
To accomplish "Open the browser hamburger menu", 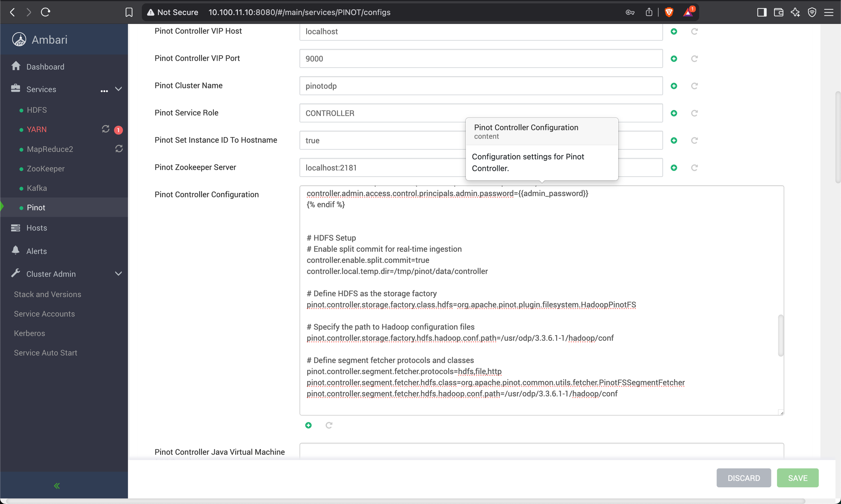I will [x=829, y=12].
